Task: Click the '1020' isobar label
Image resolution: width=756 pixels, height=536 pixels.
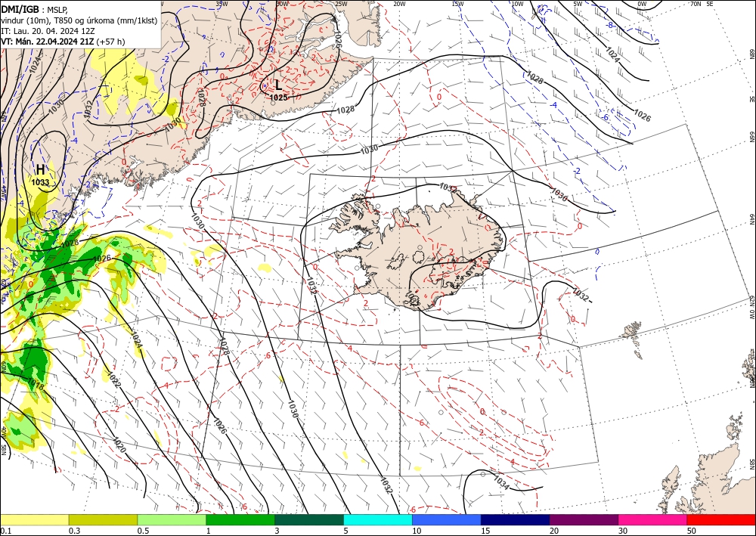Action: pos(119,445)
